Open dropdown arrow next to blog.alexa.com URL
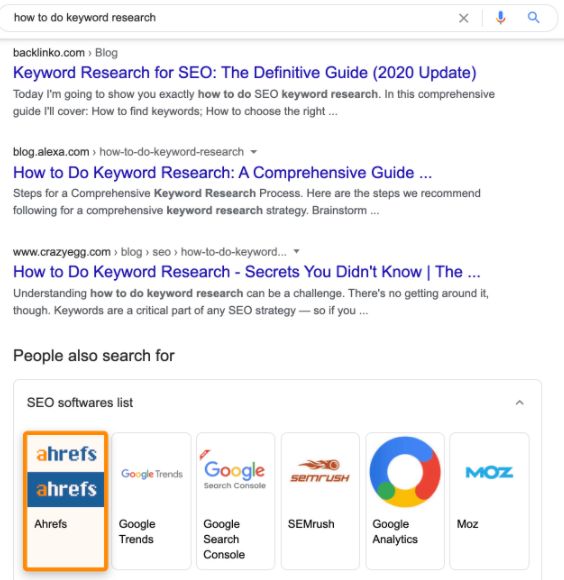The width and height of the screenshot is (564, 580). coord(254,152)
